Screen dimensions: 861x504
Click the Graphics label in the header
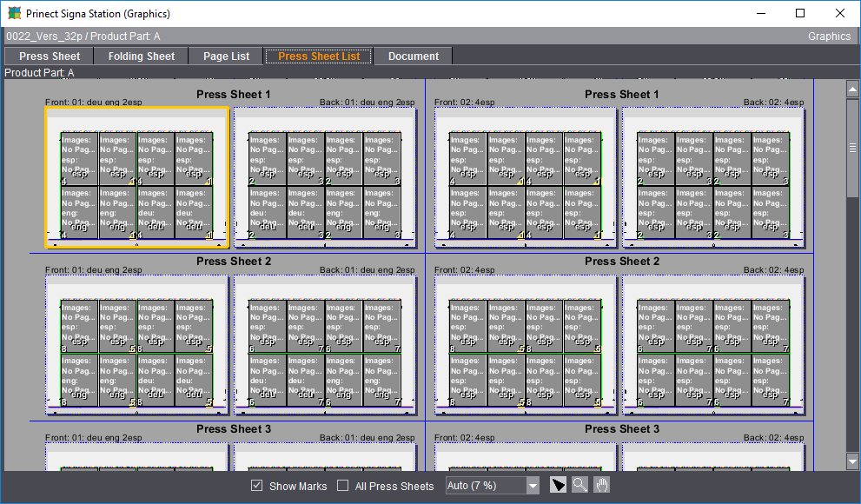coord(829,36)
